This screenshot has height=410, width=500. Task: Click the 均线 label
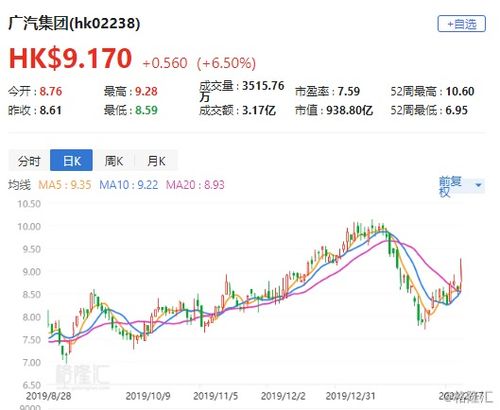19,185
